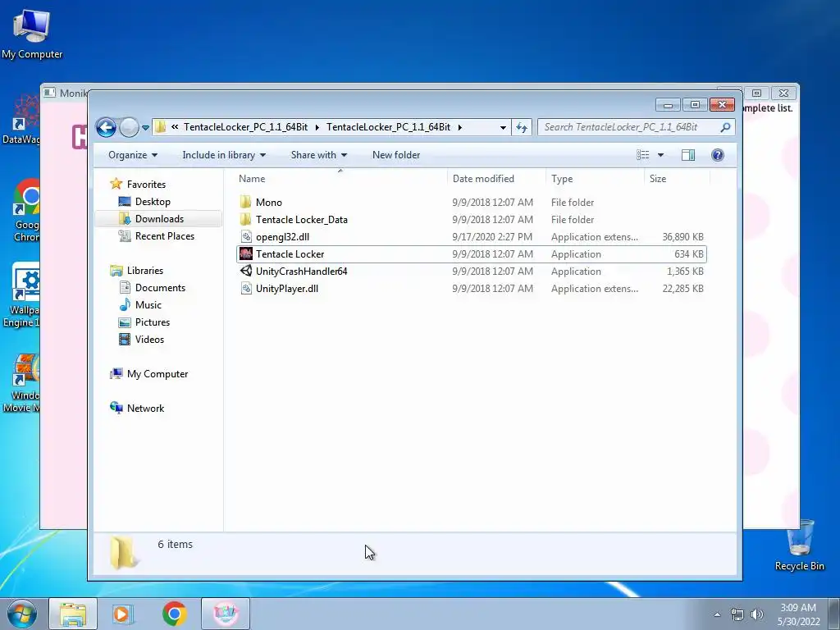840x630 pixels.
Task: Click the change view icon
Action: tap(643, 155)
